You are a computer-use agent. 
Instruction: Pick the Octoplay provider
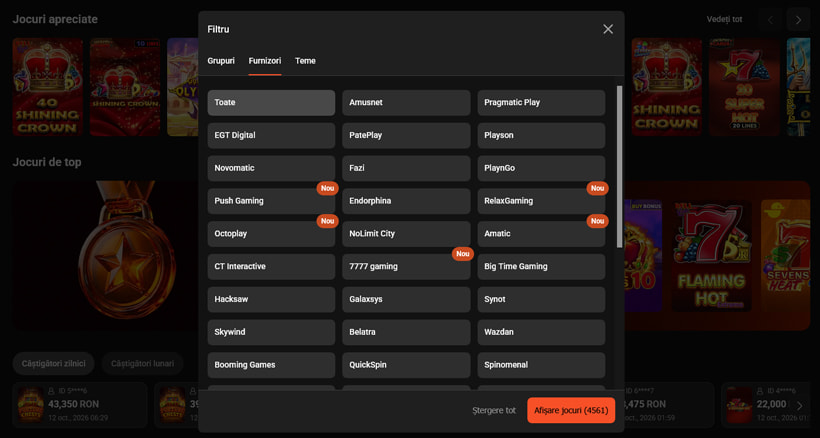pyautogui.click(x=271, y=234)
